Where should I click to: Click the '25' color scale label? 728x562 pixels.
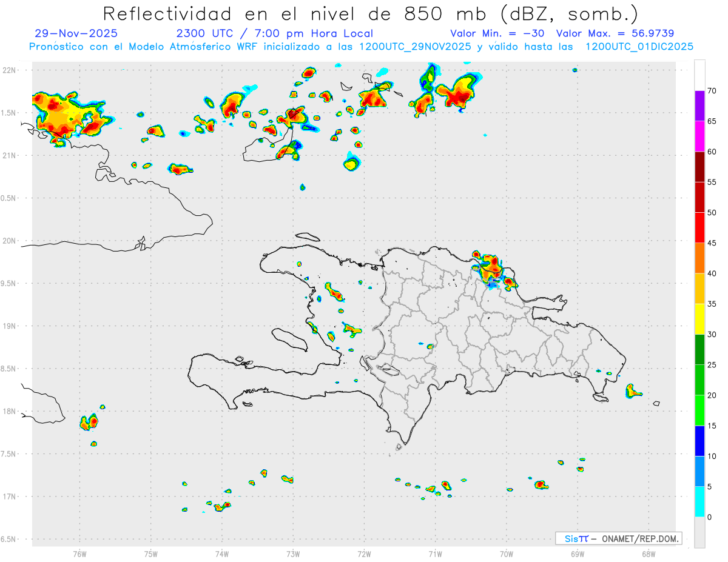712,365
